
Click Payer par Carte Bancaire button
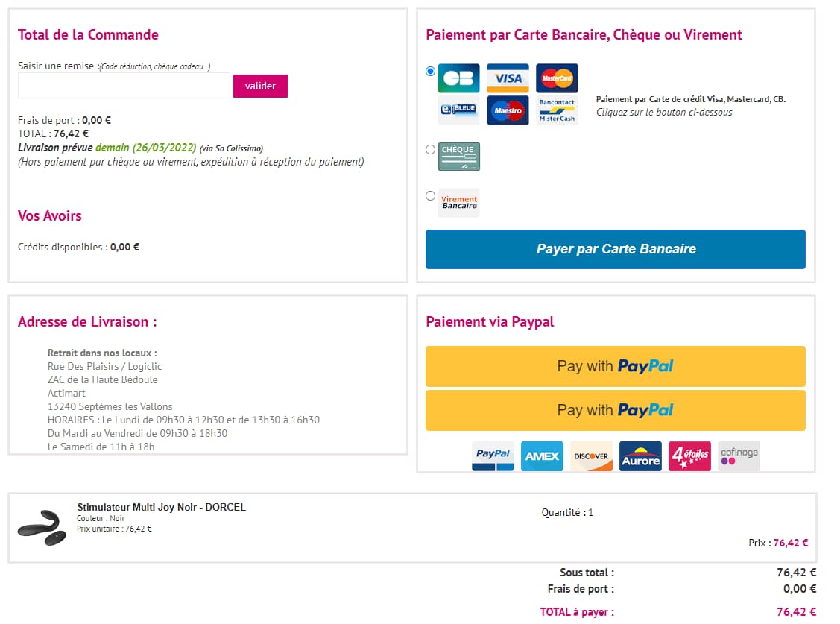(x=615, y=249)
